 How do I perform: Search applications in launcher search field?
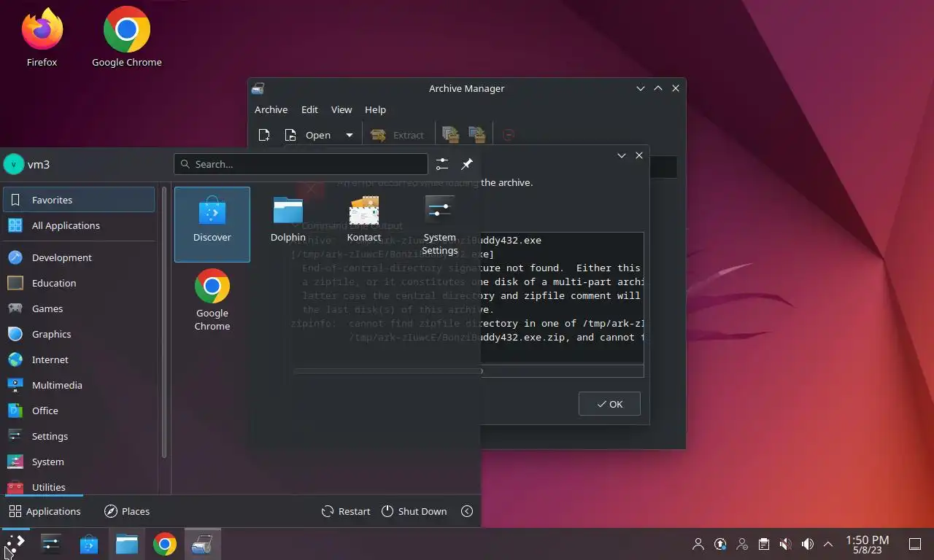(x=301, y=164)
